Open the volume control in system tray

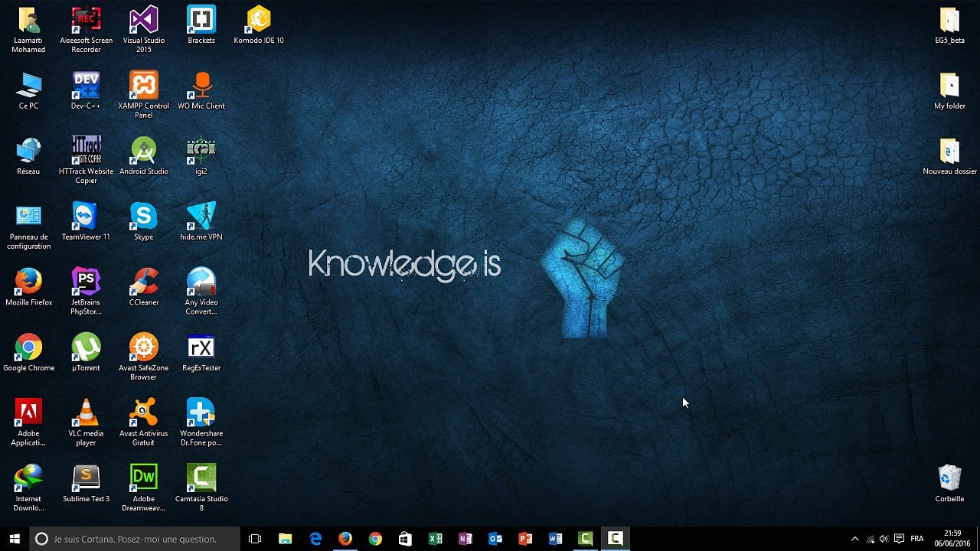coord(884,539)
